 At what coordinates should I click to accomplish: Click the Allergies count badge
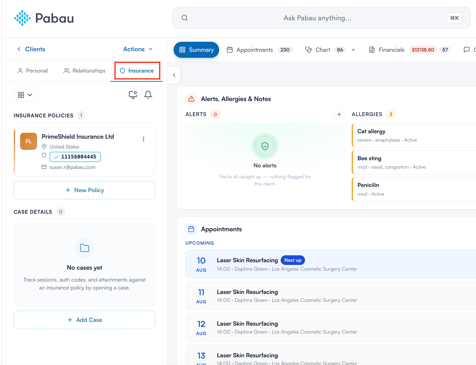point(391,114)
